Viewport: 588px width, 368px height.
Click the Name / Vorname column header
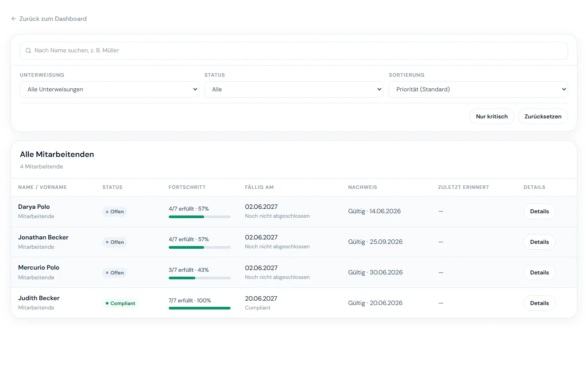click(43, 187)
